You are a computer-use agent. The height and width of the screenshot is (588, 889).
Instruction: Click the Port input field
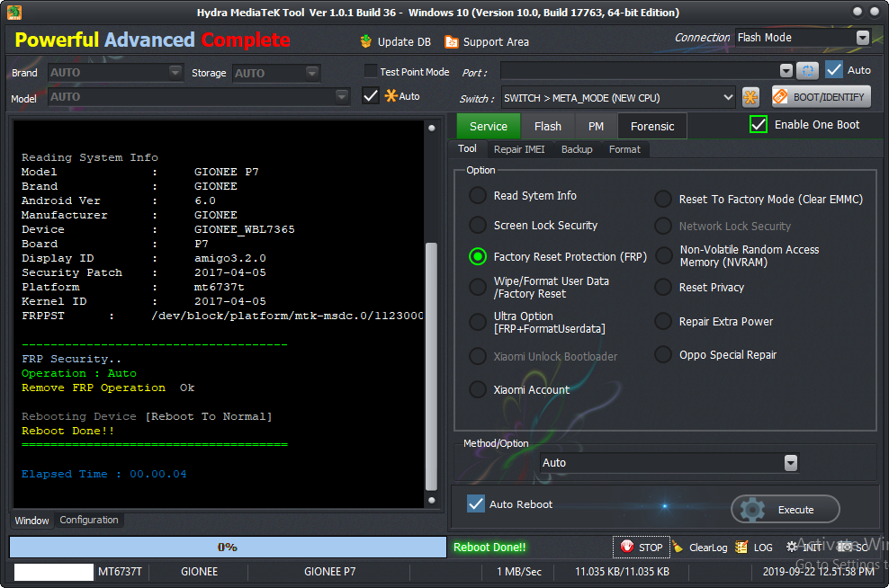click(x=641, y=71)
